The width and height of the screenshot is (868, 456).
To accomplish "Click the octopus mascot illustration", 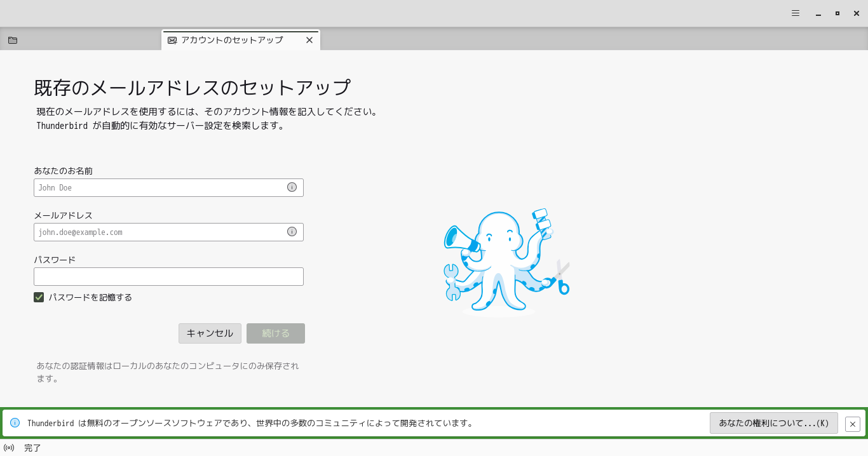I will (x=506, y=262).
